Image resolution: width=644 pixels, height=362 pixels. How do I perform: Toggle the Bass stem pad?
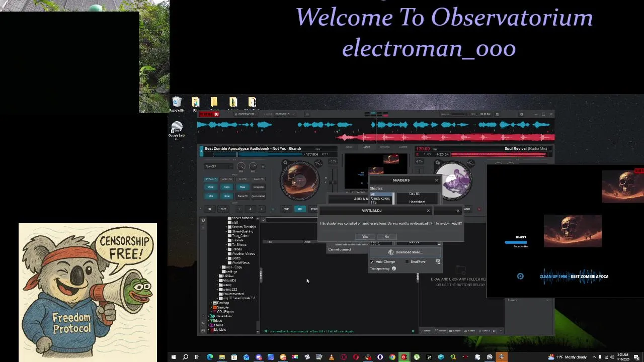[x=243, y=187]
